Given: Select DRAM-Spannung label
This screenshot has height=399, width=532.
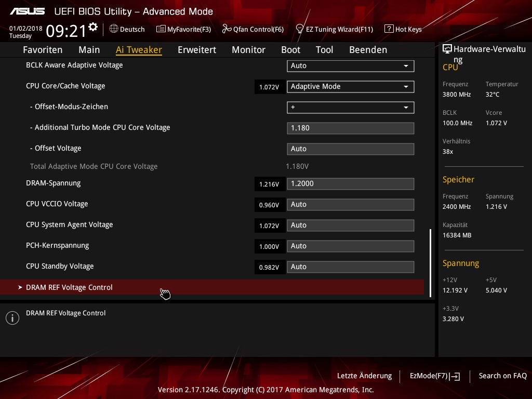Looking at the screenshot, I should (x=54, y=183).
